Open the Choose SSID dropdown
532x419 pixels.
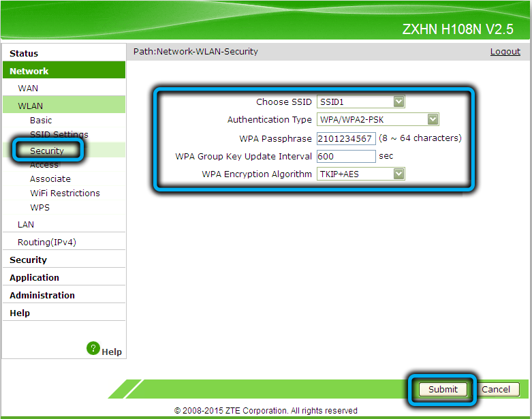[361, 102]
